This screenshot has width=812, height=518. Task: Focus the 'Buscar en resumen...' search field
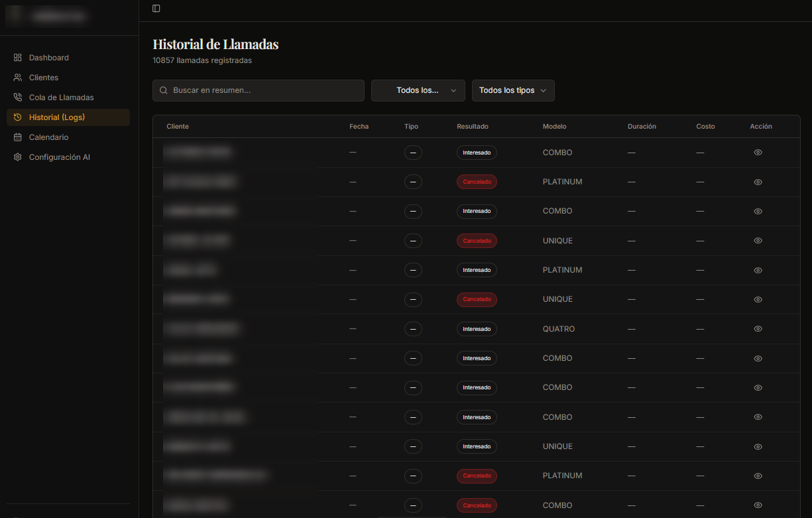point(259,90)
